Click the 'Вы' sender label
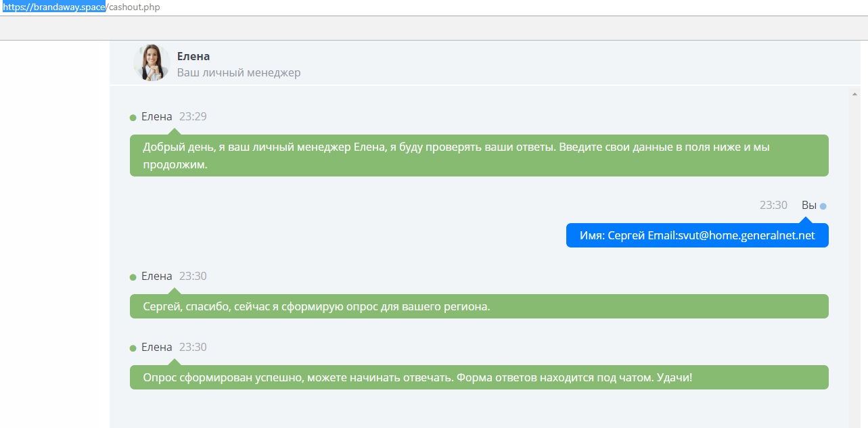This screenshot has height=428, width=868. coord(809,205)
